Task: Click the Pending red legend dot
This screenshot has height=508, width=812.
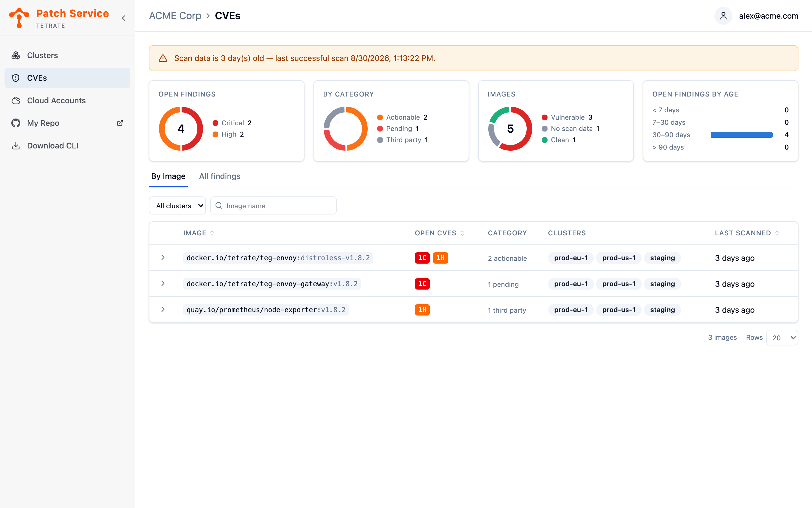Action: tap(380, 129)
